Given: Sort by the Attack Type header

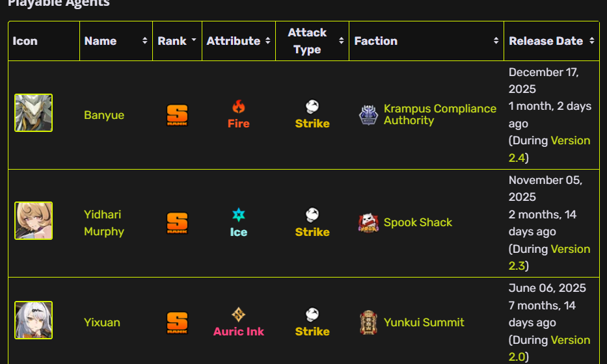Looking at the screenshot, I should [342, 41].
